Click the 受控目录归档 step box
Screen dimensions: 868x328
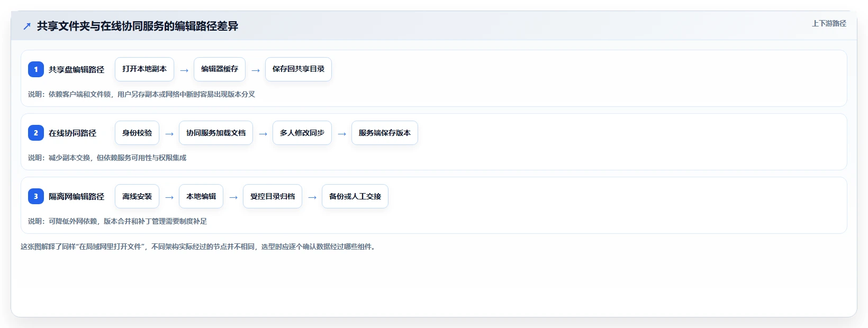tap(273, 196)
